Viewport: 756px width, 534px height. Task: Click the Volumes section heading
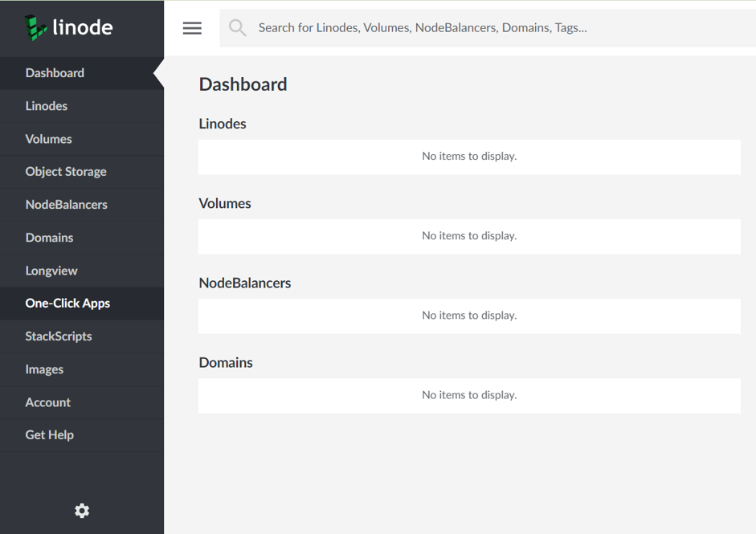pos(225,203)
